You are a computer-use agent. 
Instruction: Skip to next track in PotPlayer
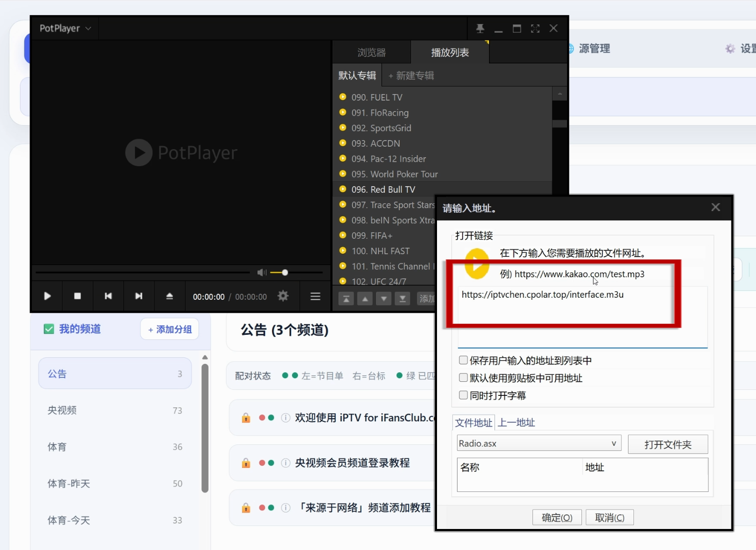pos(139,296)
